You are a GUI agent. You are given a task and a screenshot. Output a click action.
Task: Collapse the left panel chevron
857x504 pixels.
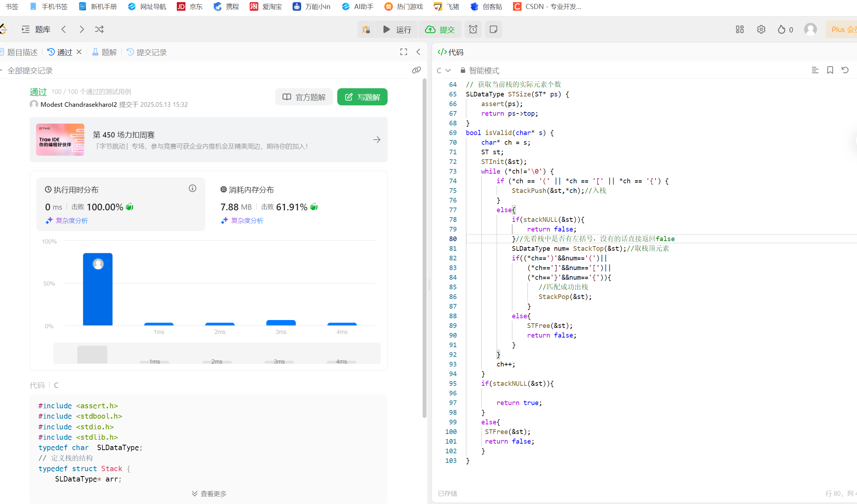[x=418, y=52]
